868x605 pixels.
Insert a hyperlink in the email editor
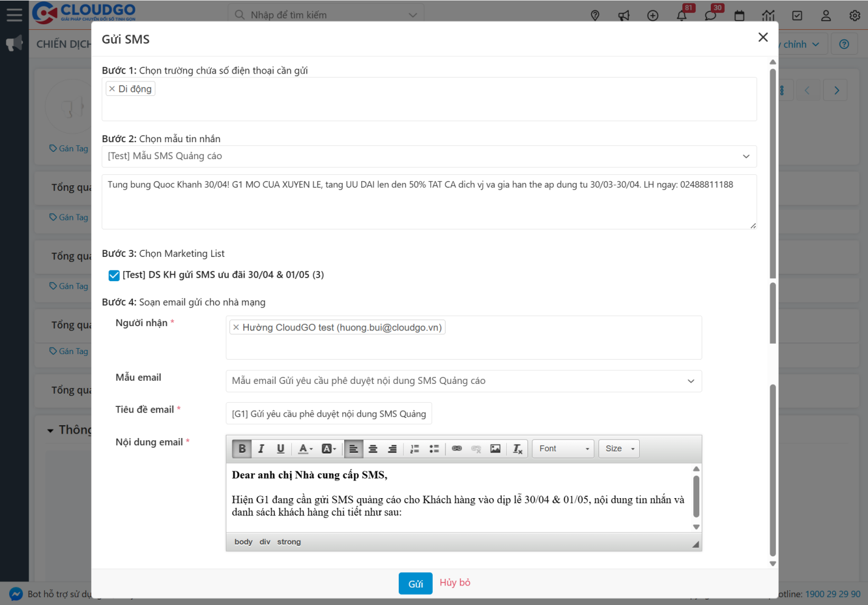[457, 448]
